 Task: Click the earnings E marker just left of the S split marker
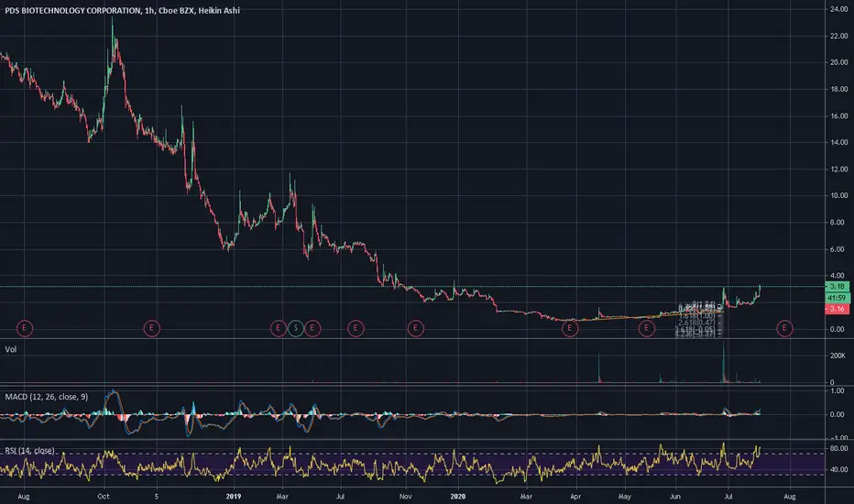[x=279, y=328]
